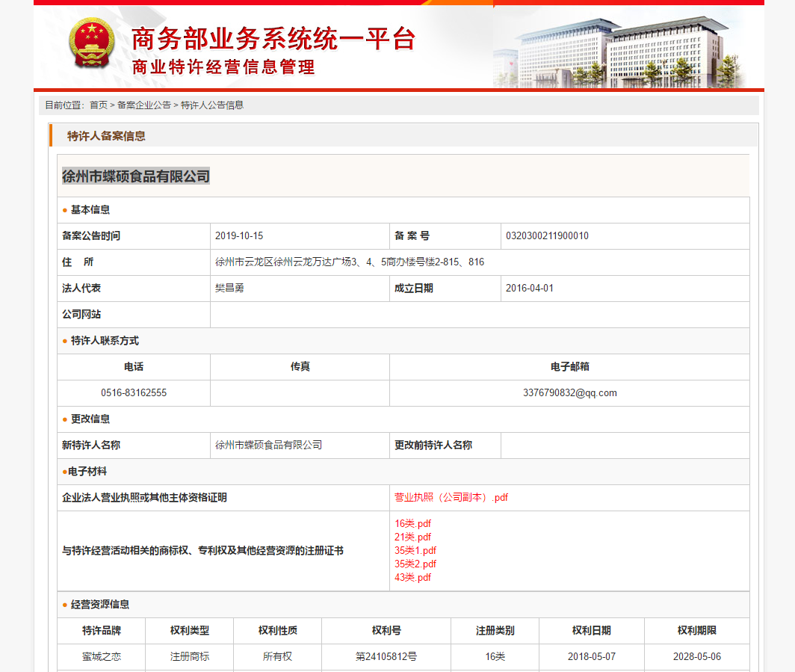Click the 备案公告时间 label
Screen dimensions: 795x672
[91, 235]
